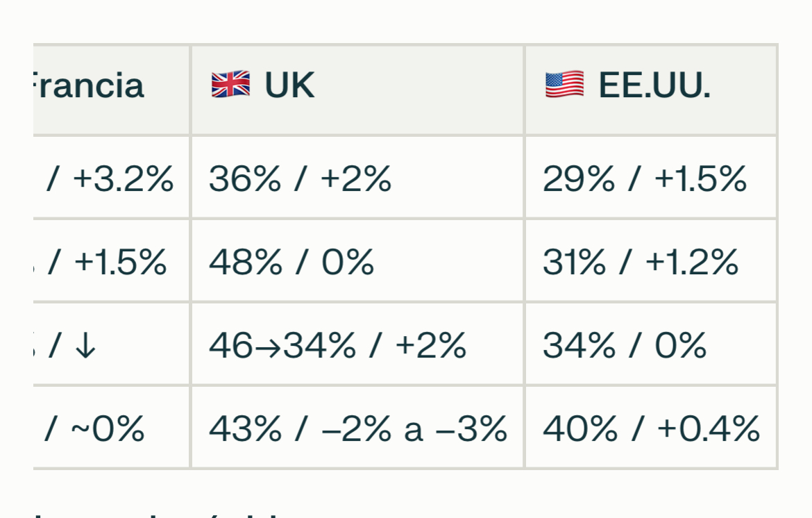This screenshot has height=518, width=812.
Task: Click the United States flag icon
Action: pyautogui.click(x=564, y=85)
